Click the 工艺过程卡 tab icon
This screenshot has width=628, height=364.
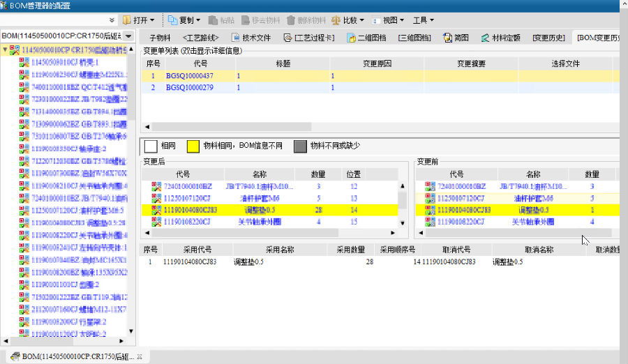(287, 38)
